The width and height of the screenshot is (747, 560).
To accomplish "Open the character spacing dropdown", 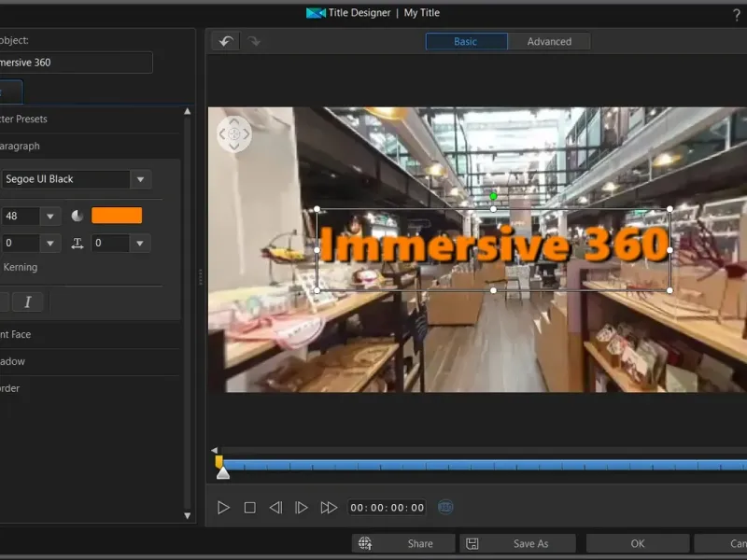I will 139,244.
